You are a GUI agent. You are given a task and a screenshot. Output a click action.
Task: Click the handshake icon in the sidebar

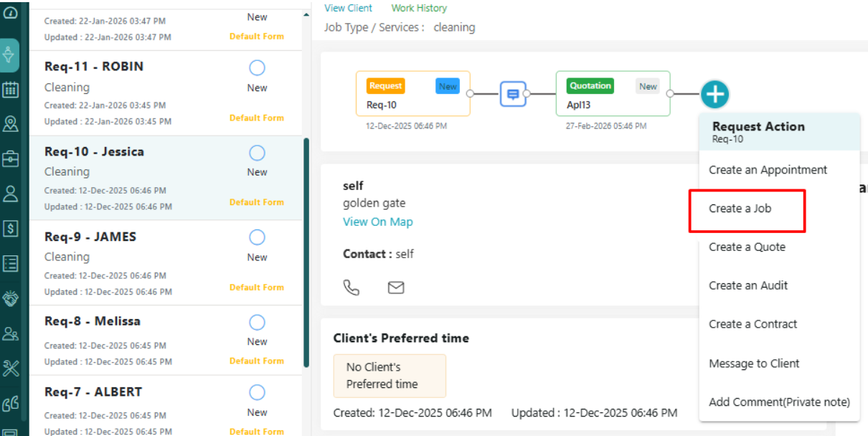pyautogui.click(x=11, y=298)
